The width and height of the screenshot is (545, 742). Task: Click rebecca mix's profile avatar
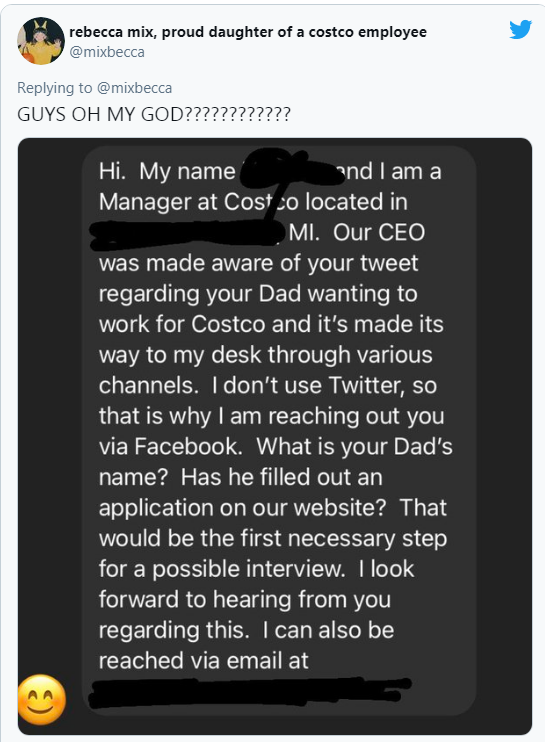pyautogui.click(x=41, y=41)
